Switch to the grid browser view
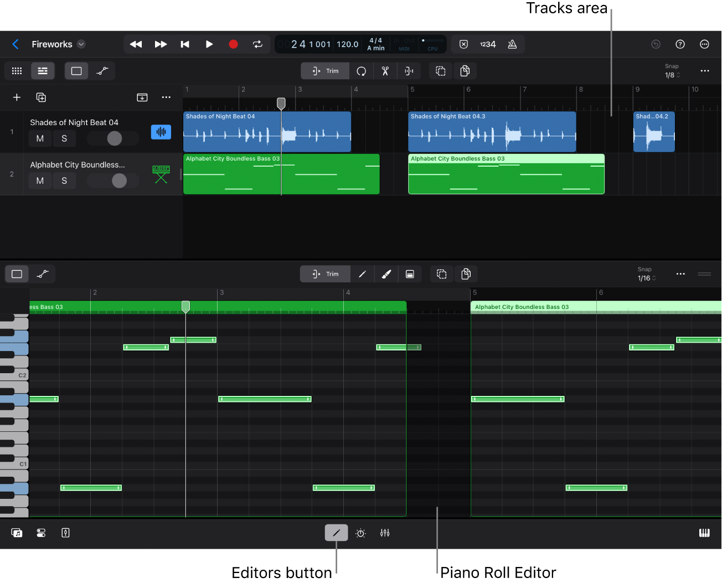The image size is (722, 588). click(17, 71)
